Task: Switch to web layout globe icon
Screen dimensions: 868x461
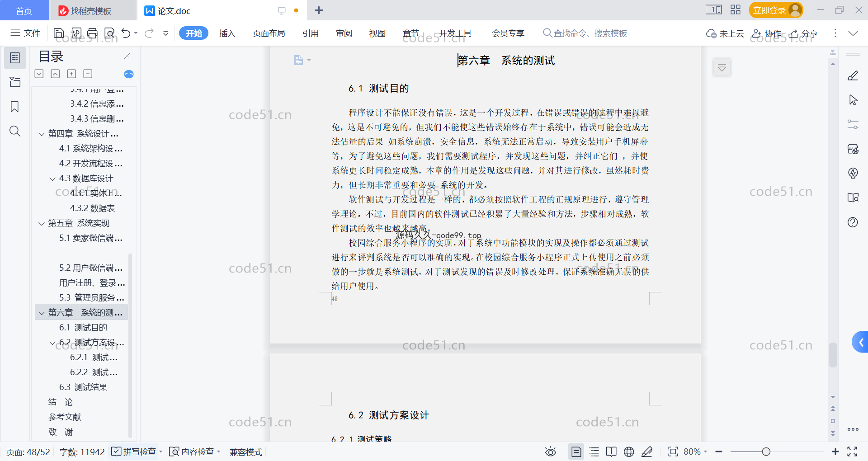Action: click(x=629, y=452)
